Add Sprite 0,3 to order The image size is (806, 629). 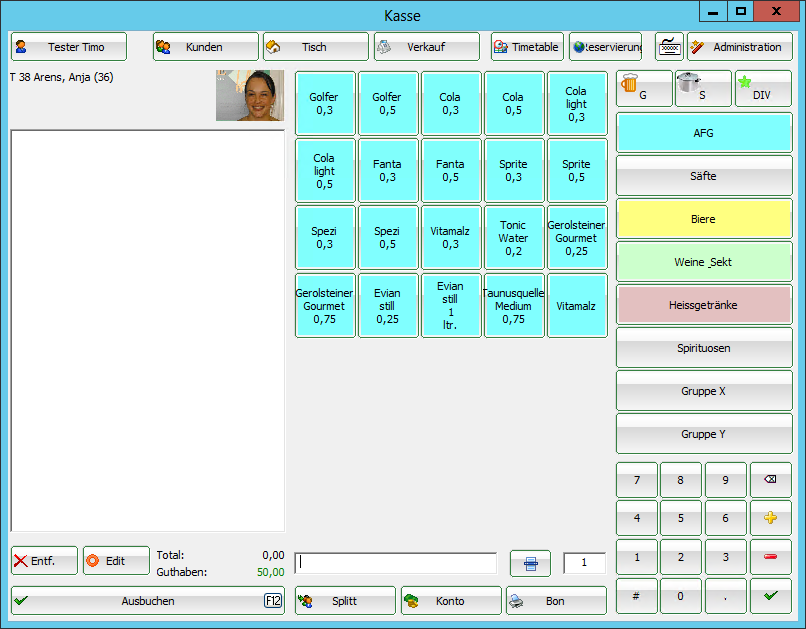514,171
